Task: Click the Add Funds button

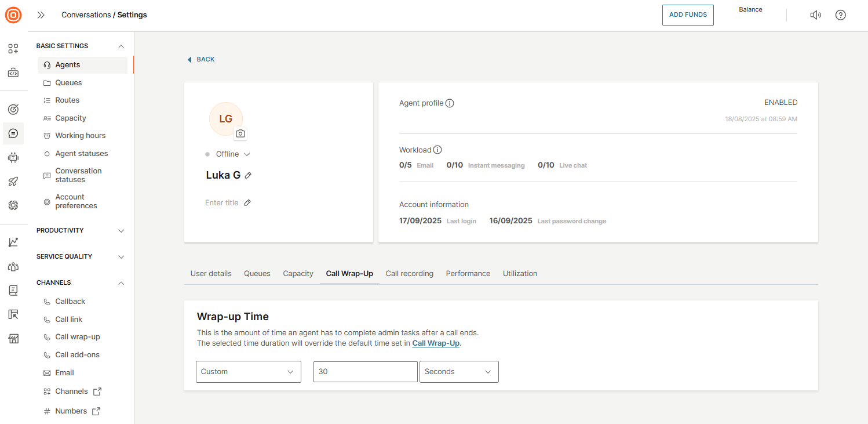Action: pyautogui.click(x=687, y=15)
